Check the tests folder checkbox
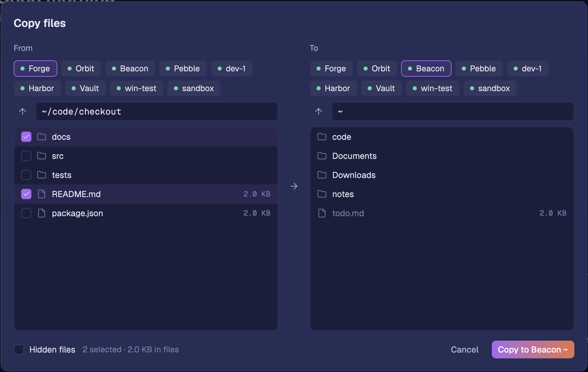Viewport: 588px width, 372px height. [26, 175]
